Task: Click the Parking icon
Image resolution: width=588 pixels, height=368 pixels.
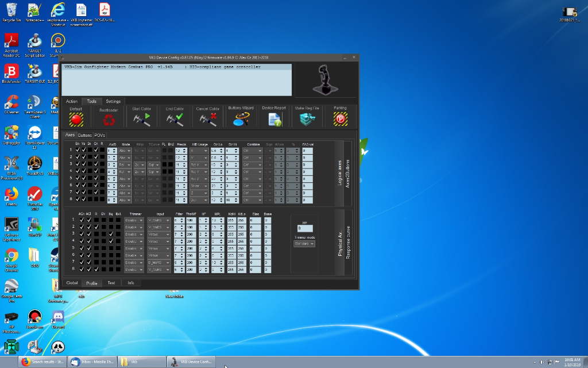Action: pos(340,119)
